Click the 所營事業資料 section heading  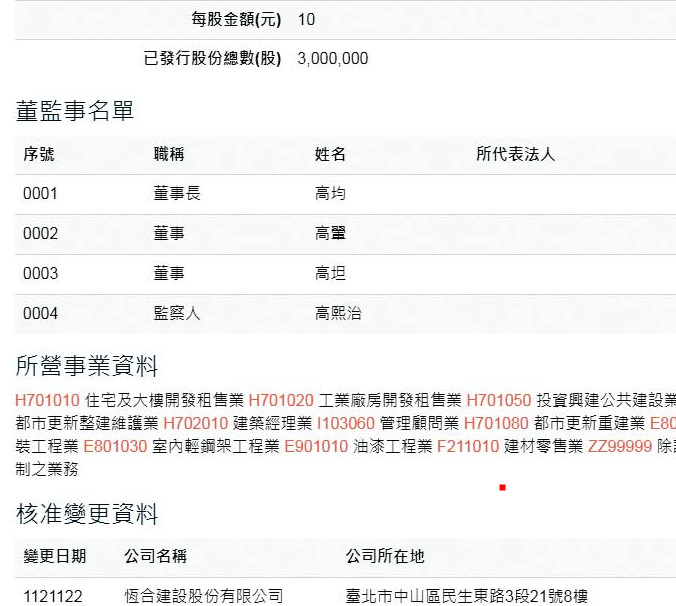[x=87, y=366]
